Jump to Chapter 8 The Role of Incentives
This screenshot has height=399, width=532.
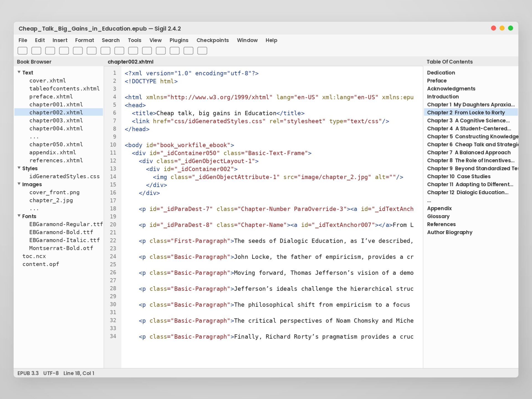pyautogui.click(x=471, y=161)
